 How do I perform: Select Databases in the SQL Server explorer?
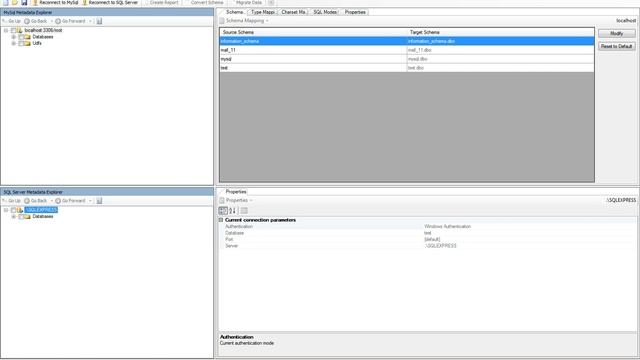pyautogui.click(x=43, y=216)
